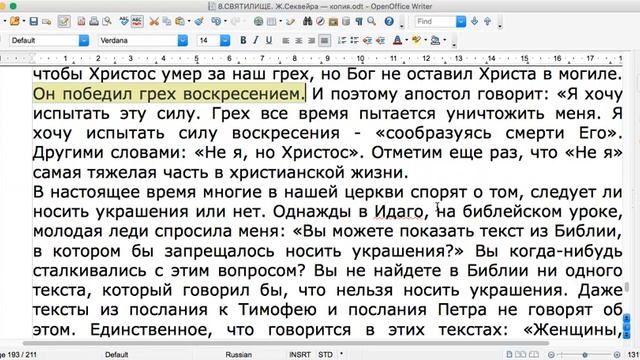Open Page Preview
Image resolution: width=640 pixels, height=360 pixels.
tap(107, 21)
